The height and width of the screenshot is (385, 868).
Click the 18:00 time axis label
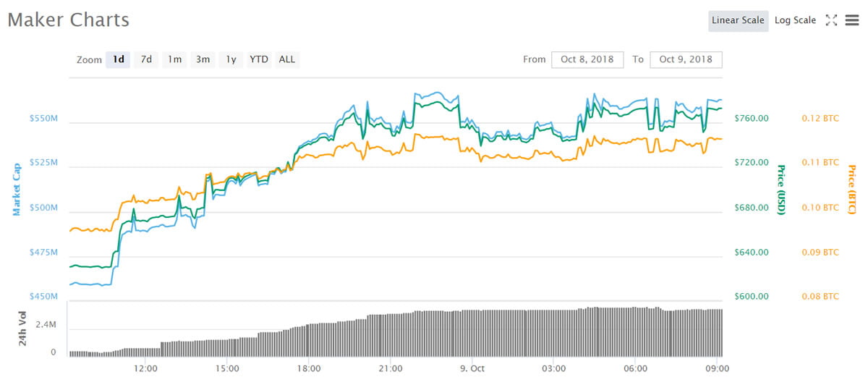click(x=309, y=368)
